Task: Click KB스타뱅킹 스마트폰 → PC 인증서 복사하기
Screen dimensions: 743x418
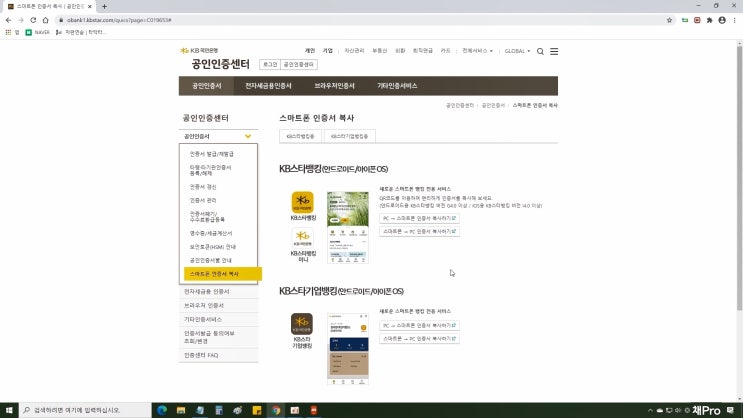Action: click(x=419, y=231)
